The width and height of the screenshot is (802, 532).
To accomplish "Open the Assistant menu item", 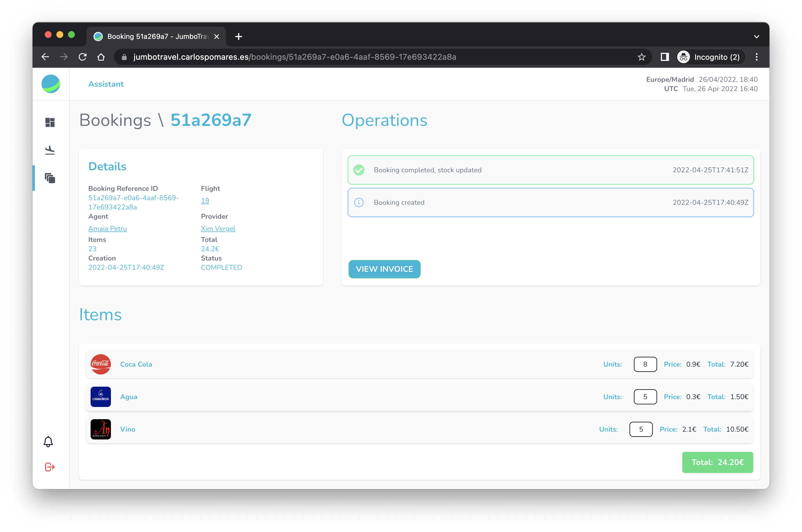I will point(106,84).
